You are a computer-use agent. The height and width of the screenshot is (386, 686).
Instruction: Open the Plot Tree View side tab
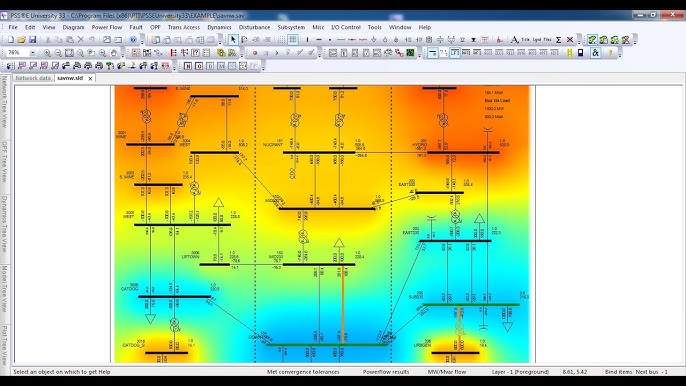pos(4,345)
